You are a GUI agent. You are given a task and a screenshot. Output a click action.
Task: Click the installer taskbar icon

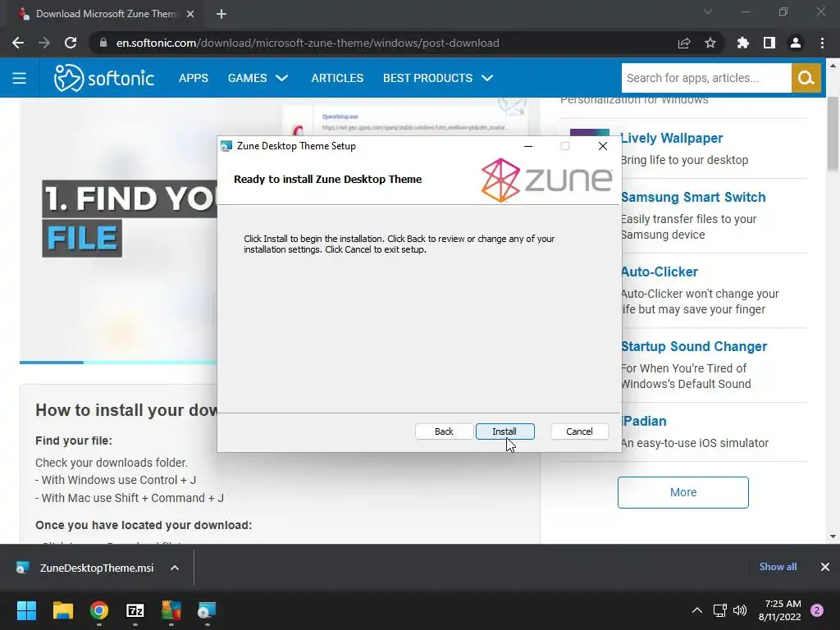pos(207,610)
